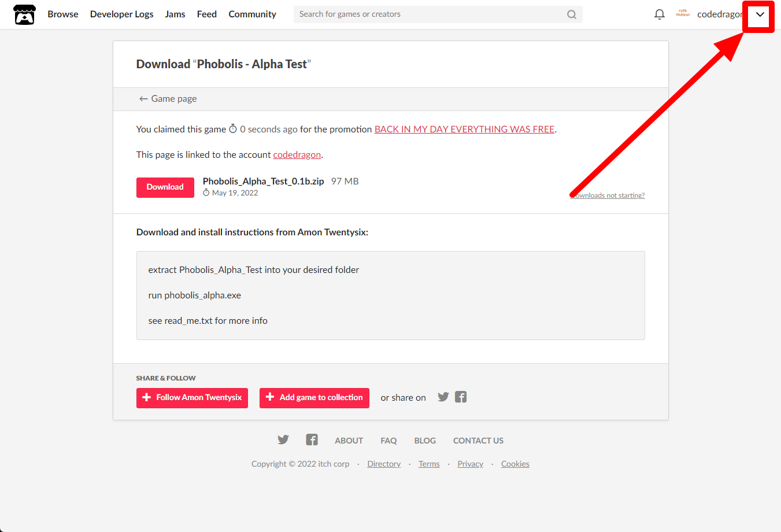Open the Jams page
This screenshot has height=532, width=781.
click(x=175, y=14)
